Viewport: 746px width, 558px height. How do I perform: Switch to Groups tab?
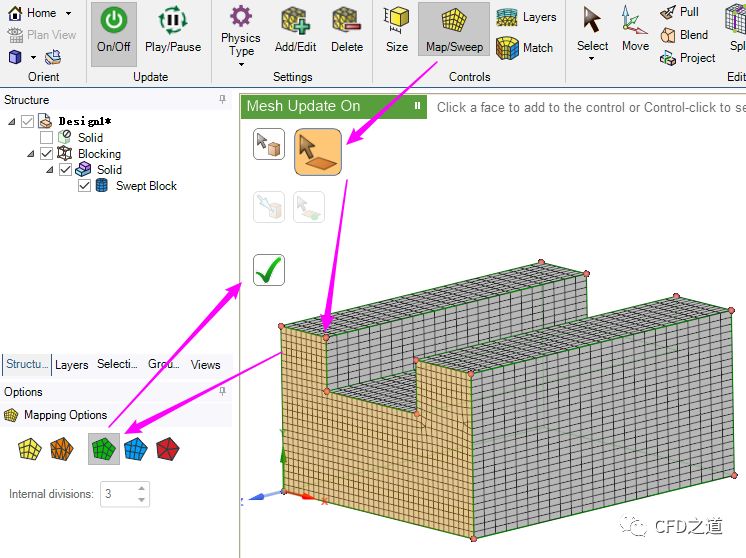point(163,364)
